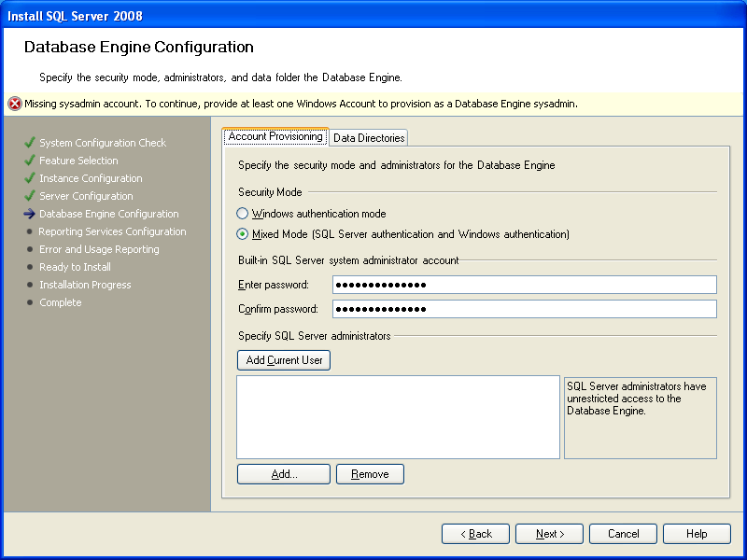
Task: Click the Ready to Install step
Action: pos(75,267)
